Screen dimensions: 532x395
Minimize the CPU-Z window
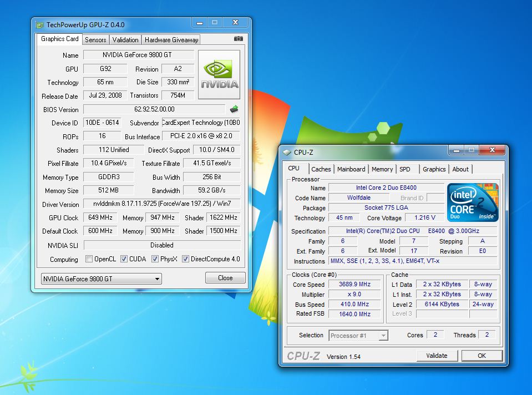(457, 150)
